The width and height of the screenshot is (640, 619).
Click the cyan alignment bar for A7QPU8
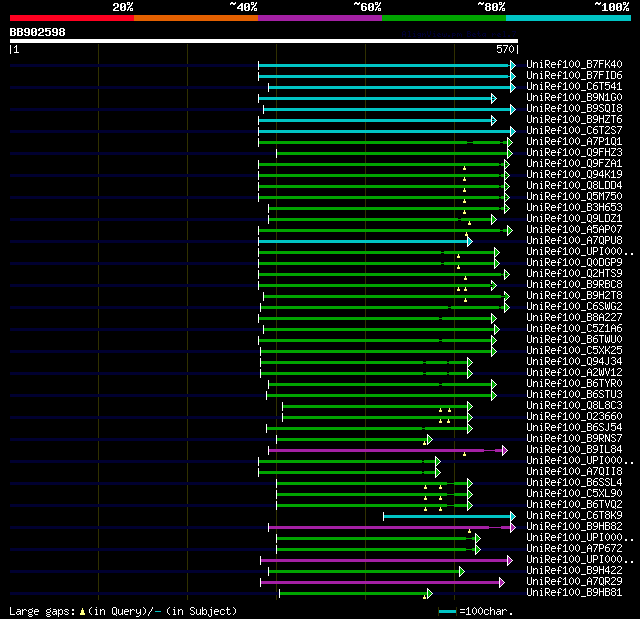click(x=363, y=242)
